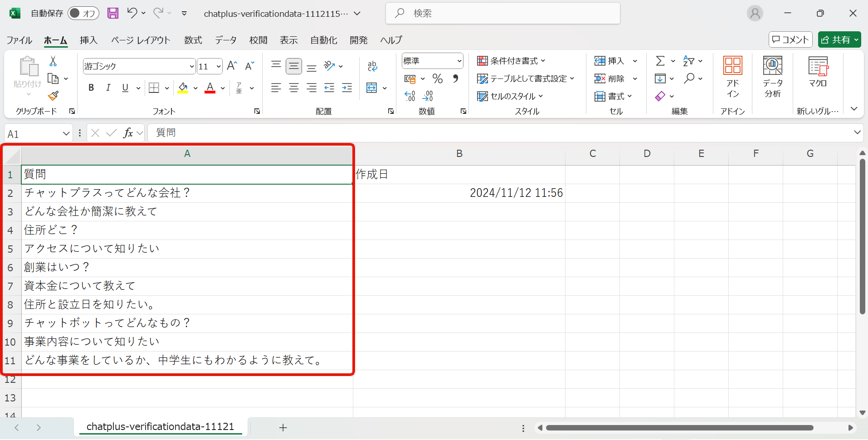Viewport: 868px width, 440px height.
Task: Click the Wrap Text icon
Action: [372, 66]
